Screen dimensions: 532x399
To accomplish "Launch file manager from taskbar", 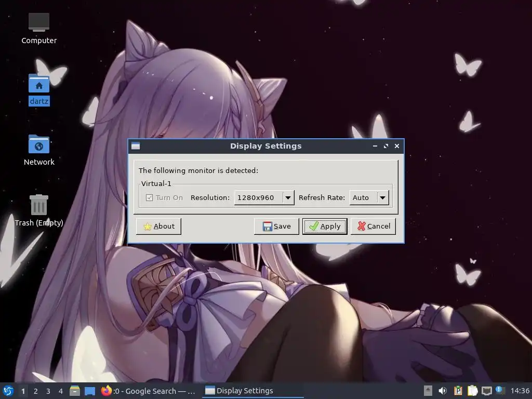I will (75, 391).
